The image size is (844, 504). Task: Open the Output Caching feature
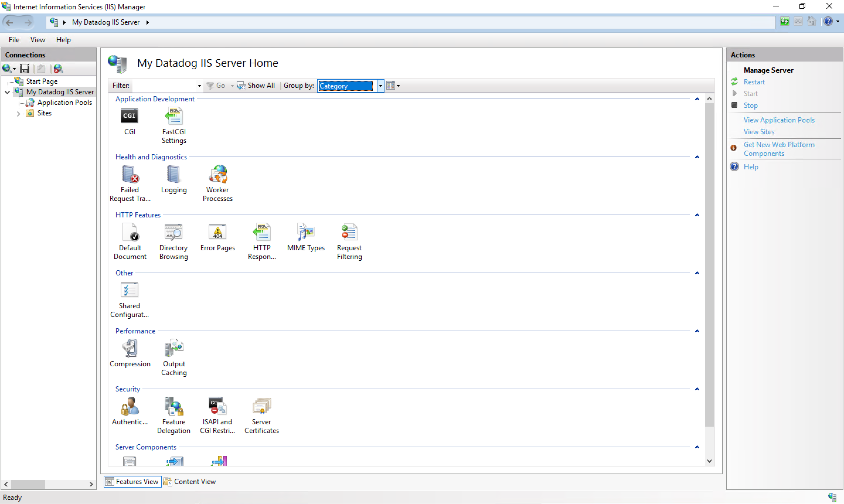(174, 348)
